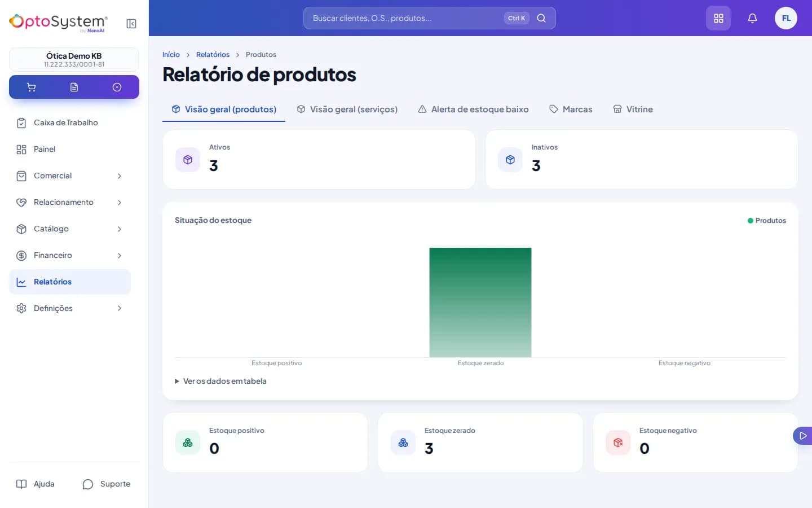
Task: Click the Situação do estoque chart title
Action: tap(213, 220)
